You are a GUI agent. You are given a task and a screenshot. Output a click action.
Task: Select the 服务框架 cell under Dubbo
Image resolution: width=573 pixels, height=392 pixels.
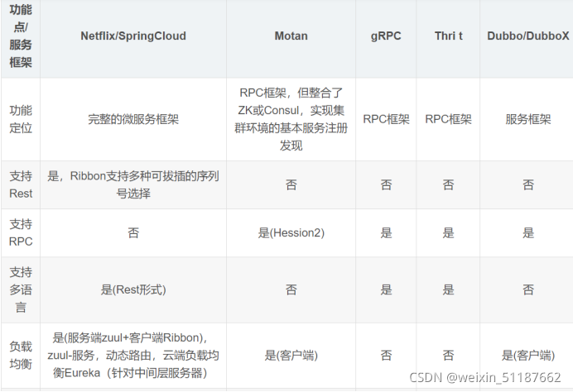(x=528, y=119)
